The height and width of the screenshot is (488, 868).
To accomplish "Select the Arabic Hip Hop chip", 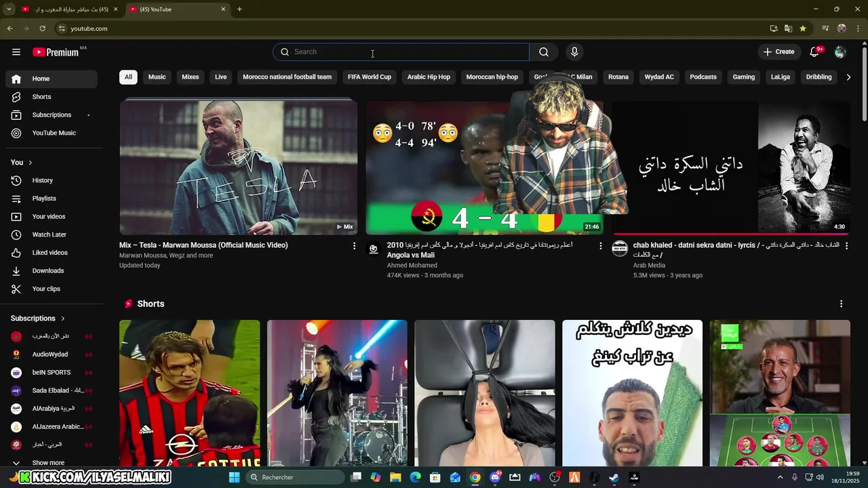I will (429, 77).
